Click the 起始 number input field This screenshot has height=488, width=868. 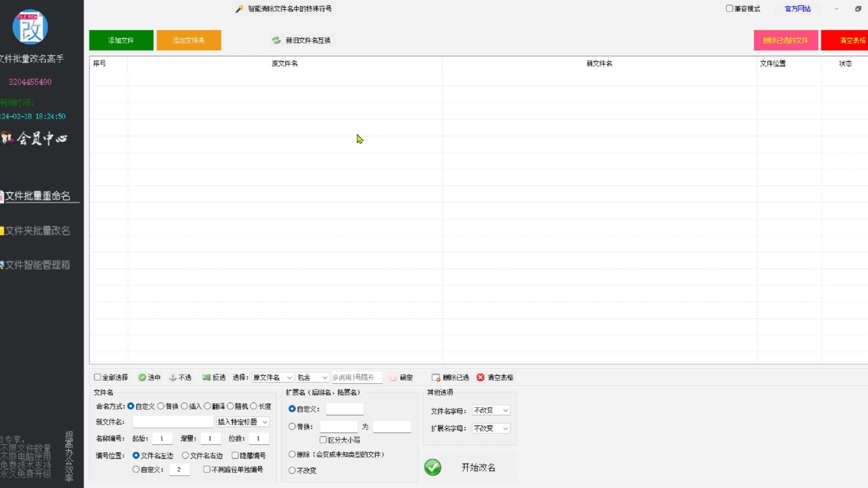pyautogui.click(x=162, y=438)
